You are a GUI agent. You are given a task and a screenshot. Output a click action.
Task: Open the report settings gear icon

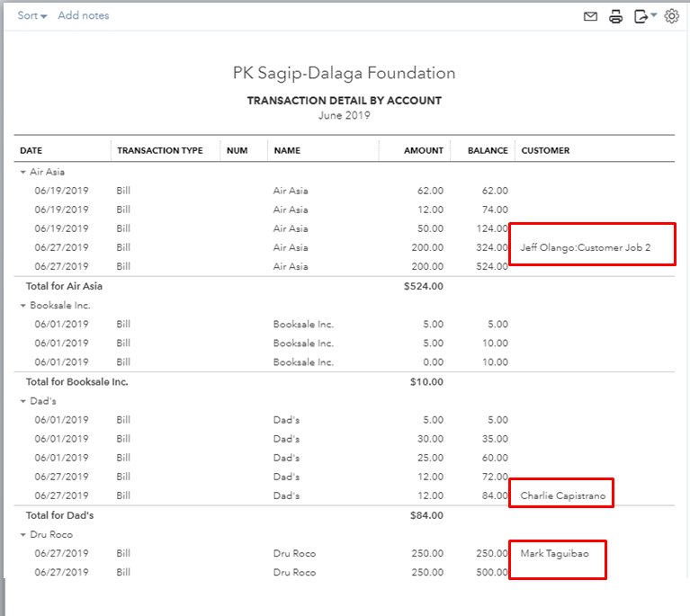[671, 16]
